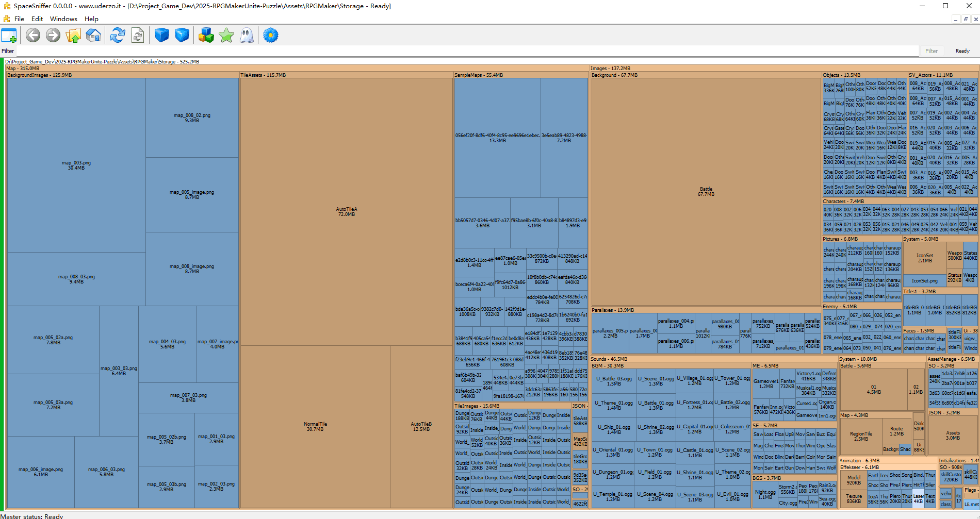
Task: Open the Help menu
Action: [91, 19]
